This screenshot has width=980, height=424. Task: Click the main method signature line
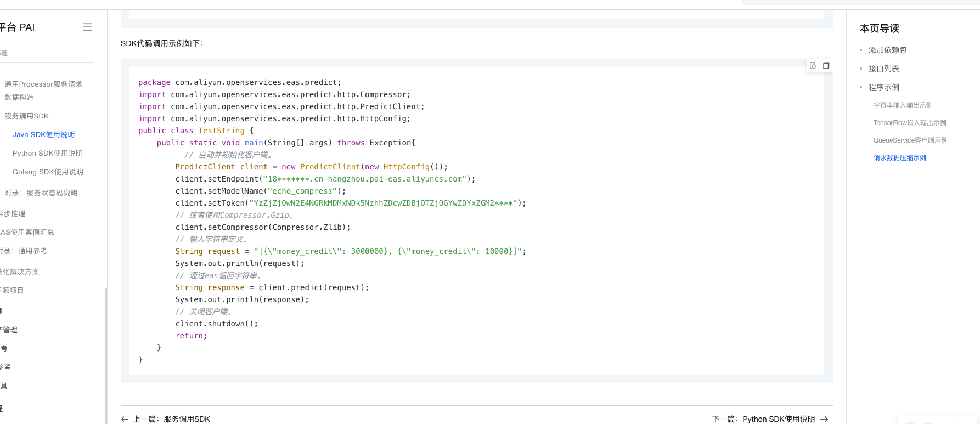tap(286, 143)
